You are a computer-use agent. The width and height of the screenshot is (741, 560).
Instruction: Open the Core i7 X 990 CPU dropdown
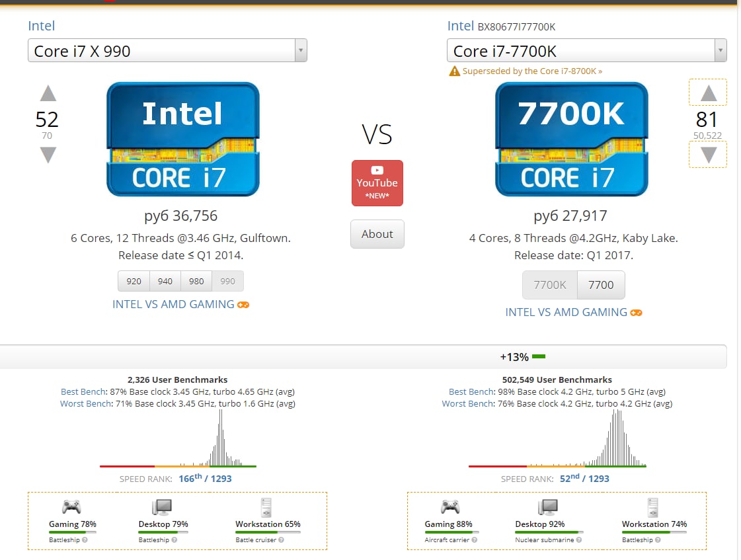[x=167, y=50]
